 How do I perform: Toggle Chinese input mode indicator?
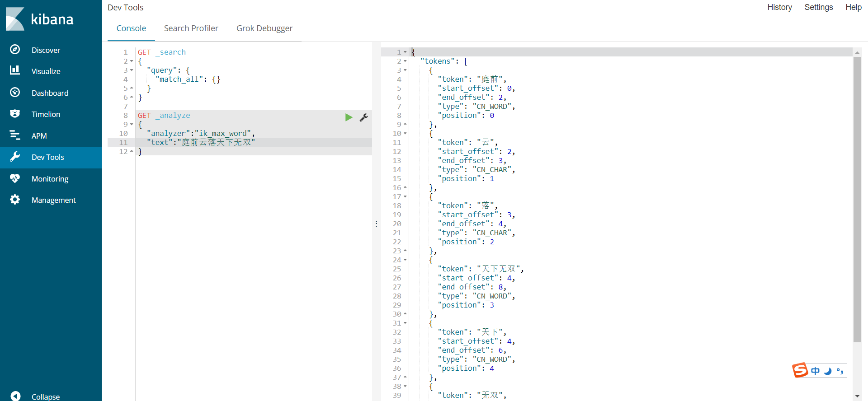[815, 371]
